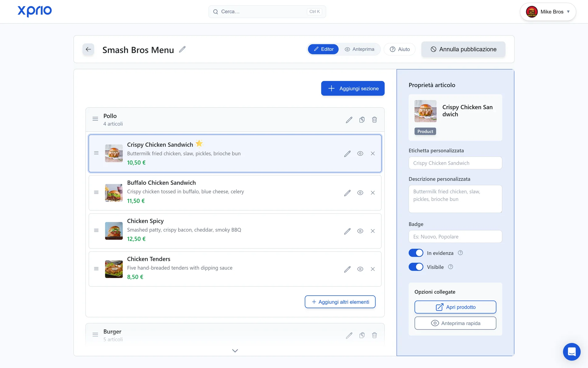Delete the Burger section
The width and height of the screenshot is (588, 368).
[x=374, y=335]
